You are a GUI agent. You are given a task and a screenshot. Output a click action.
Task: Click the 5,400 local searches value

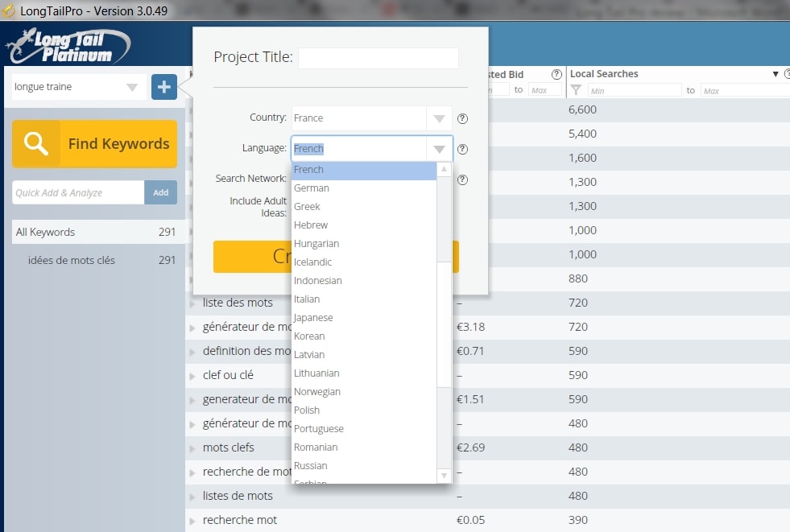click(582, 134)
